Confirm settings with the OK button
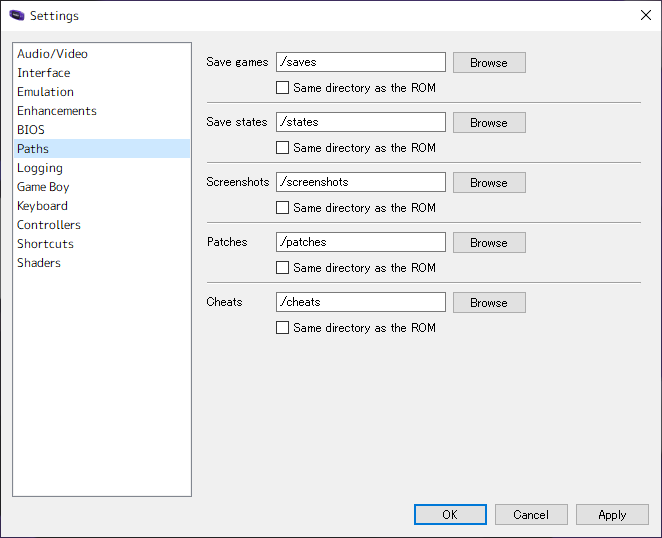 click(450, 514)
